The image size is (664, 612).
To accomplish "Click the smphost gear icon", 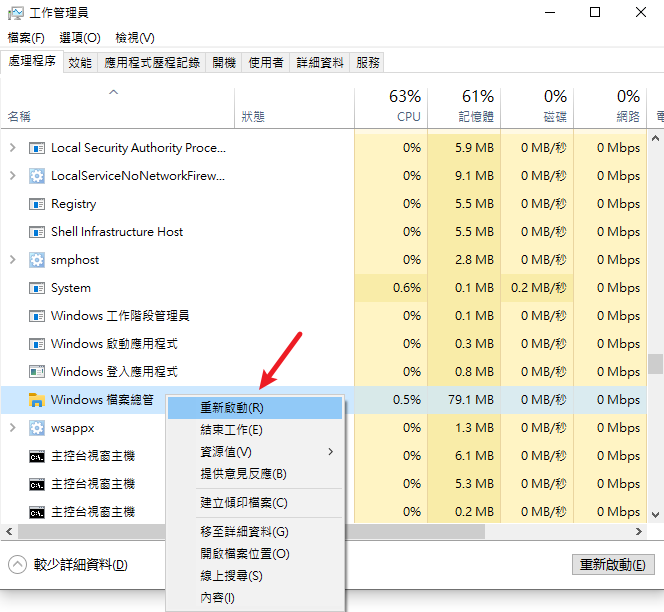I will point(37,260).
